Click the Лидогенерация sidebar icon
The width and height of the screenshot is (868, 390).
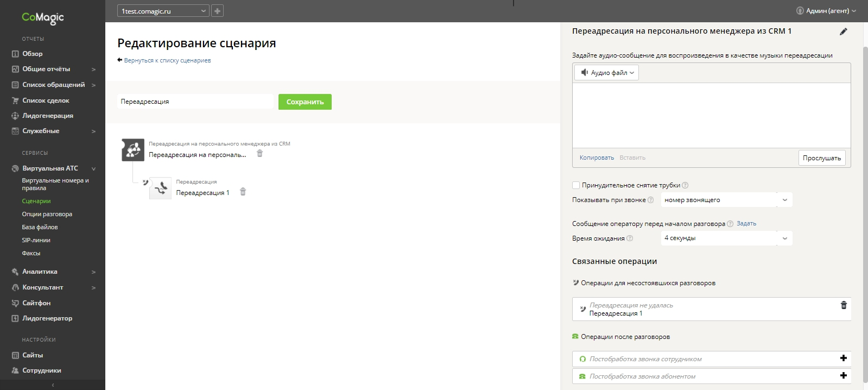click(x=15, y=116)
